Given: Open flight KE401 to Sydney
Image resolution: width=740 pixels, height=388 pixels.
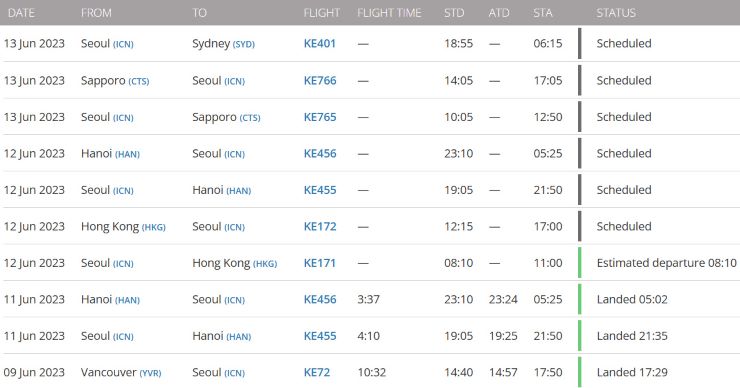Looking at the screenshot, I should pyautogui.click(x=320, y=43).
